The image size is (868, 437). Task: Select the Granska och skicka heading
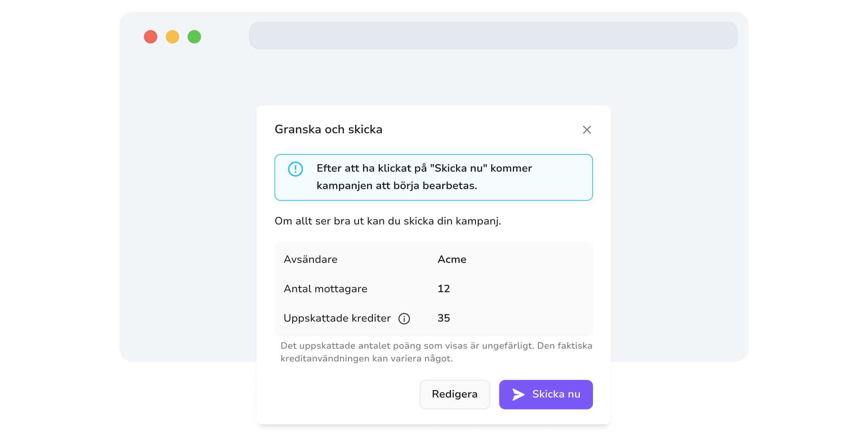pos(328,129)
